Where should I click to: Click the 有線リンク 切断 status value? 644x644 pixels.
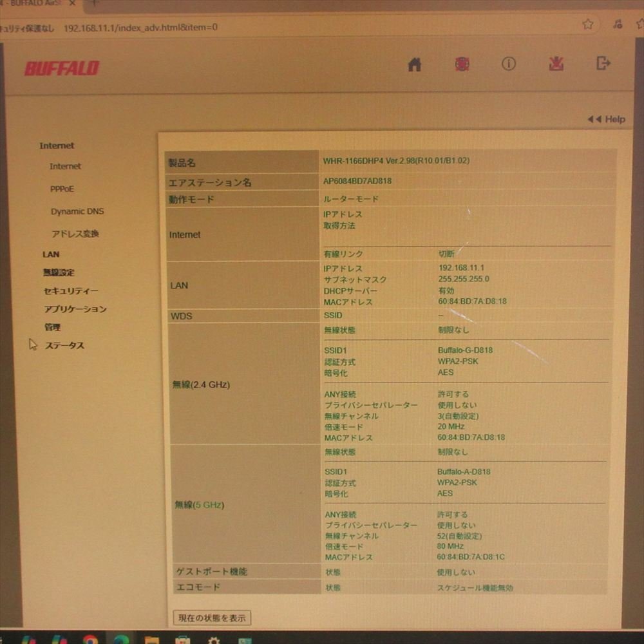[x=446, y=254]
